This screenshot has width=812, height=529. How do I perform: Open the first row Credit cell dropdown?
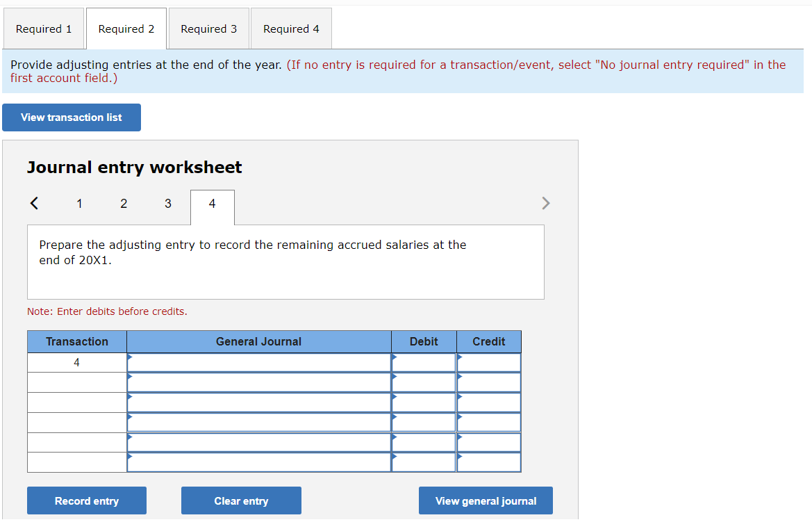pos(459,361)
